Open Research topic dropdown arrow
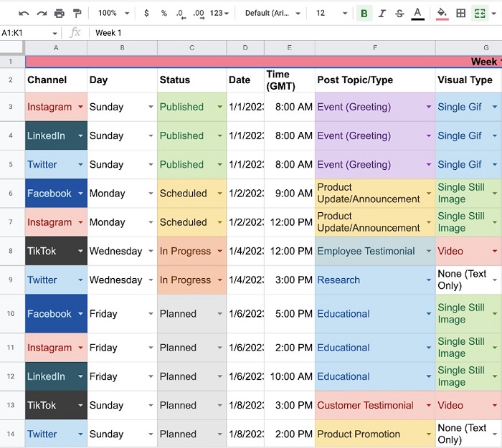The image size is (502, 448). [429, 280]
